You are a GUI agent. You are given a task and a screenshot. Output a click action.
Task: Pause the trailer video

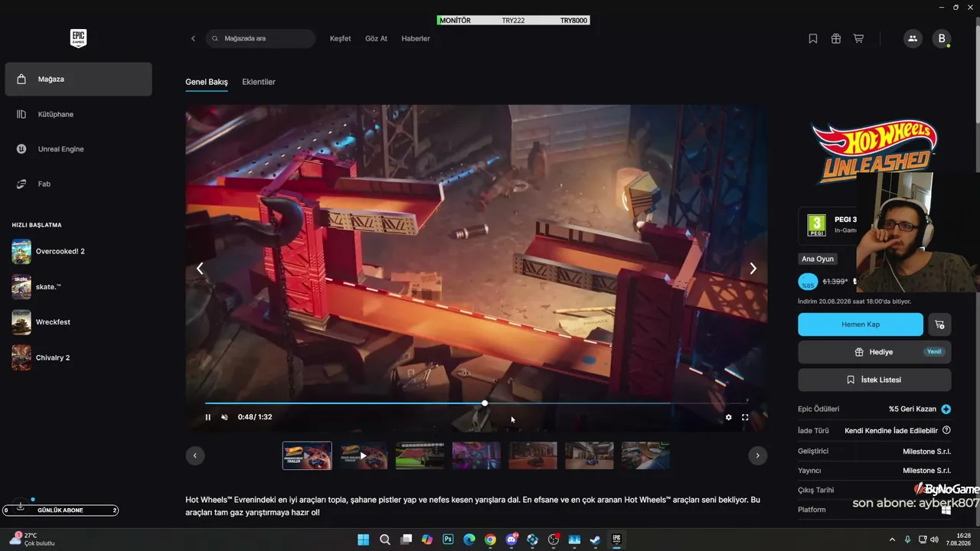point(207,417)
